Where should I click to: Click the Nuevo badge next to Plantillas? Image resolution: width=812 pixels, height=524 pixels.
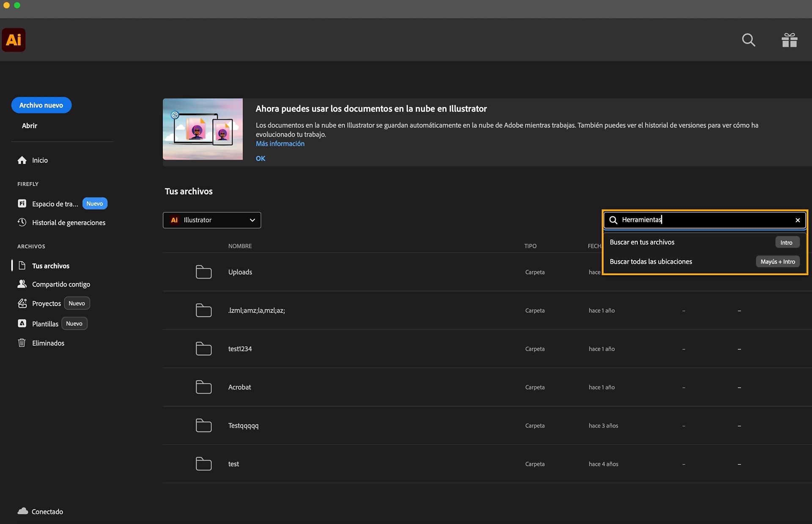pos(74,324)
